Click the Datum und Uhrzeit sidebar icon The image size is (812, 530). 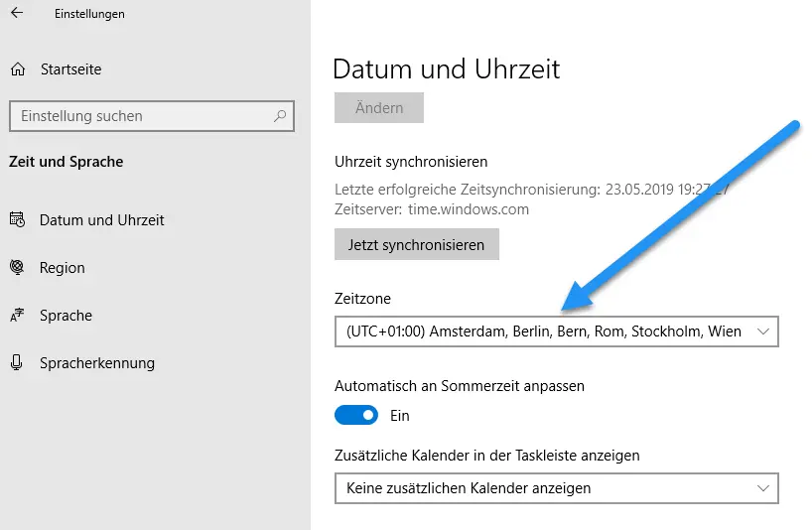(17, 220)
